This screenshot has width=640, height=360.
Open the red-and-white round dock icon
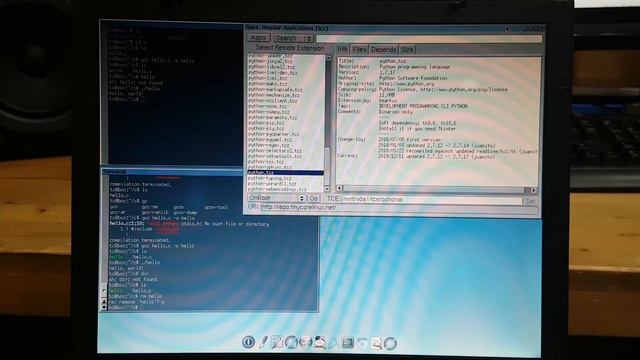pos(305,342)
